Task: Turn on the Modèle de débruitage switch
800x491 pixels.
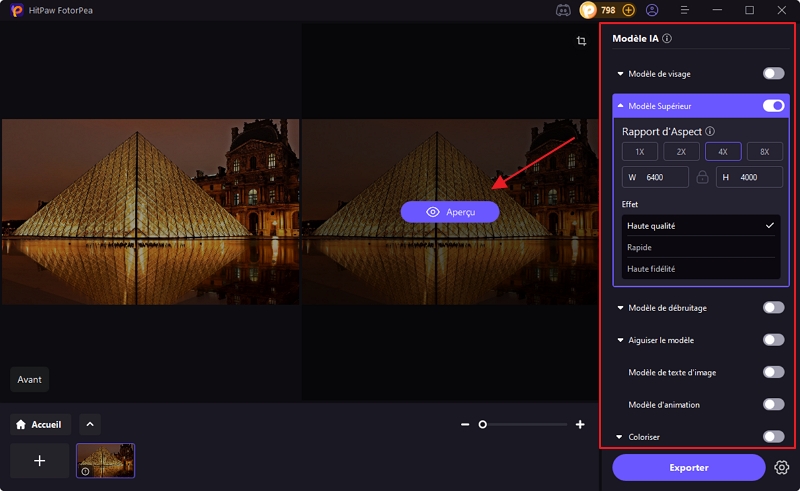Action: coord(773,308)
